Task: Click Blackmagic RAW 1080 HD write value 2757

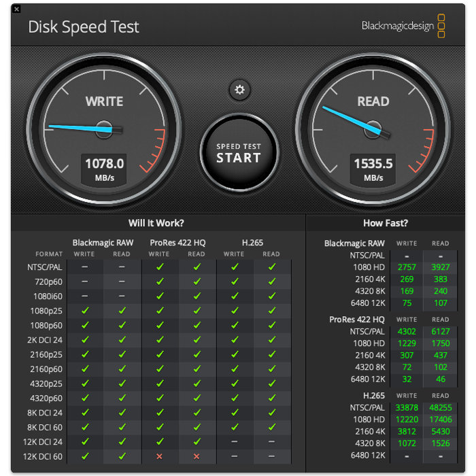Action: (407, 267)
